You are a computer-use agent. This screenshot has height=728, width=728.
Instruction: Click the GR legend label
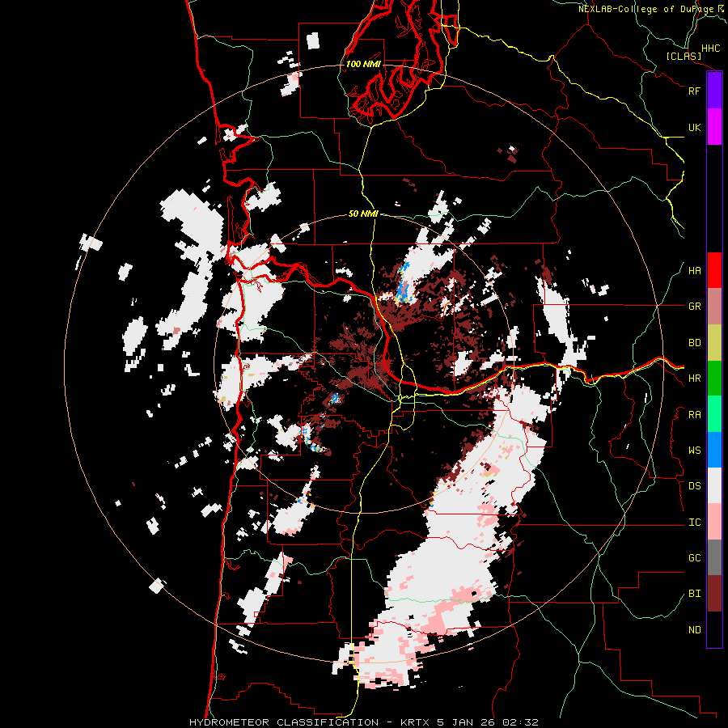pos(694,307)
